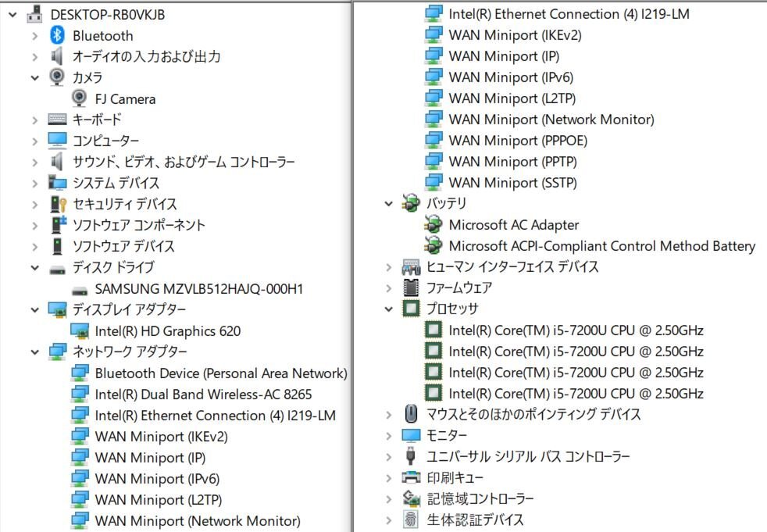Click the SAMSUNG MZVLB512HAJQ disk drive icon
This screenshot has width=767, height=532.
80,289
